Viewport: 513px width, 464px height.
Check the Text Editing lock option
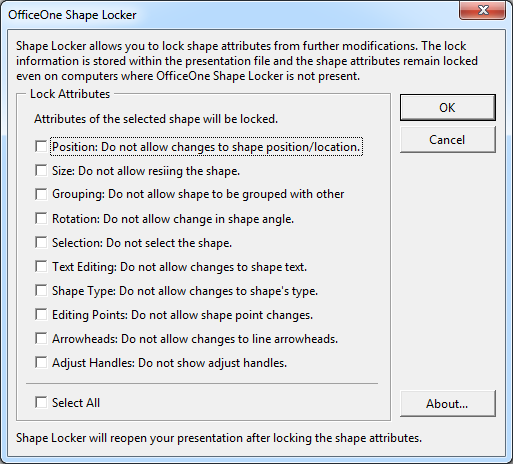click(x=41, y=266)
